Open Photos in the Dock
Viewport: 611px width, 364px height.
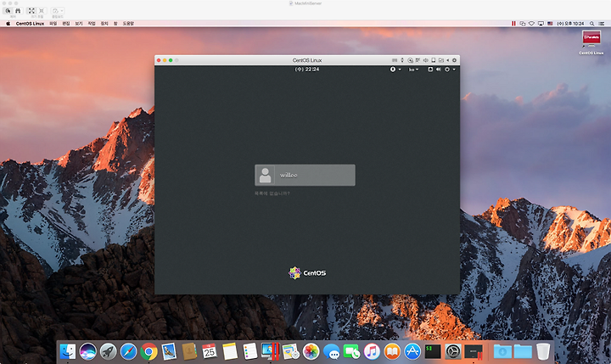pos(311,351)
